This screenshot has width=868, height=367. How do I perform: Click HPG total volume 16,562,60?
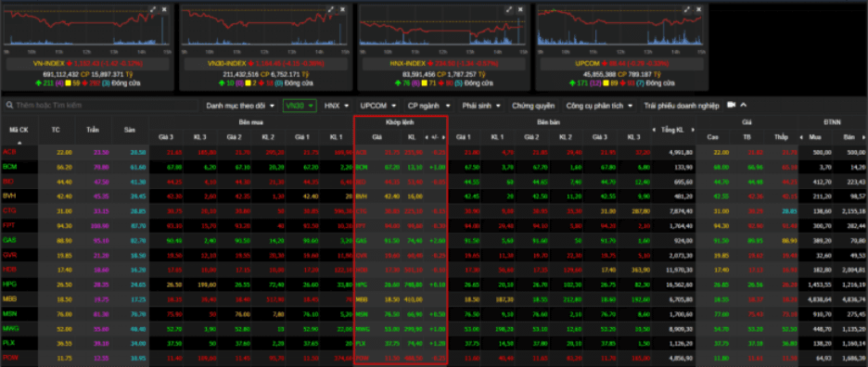(680, 284)
